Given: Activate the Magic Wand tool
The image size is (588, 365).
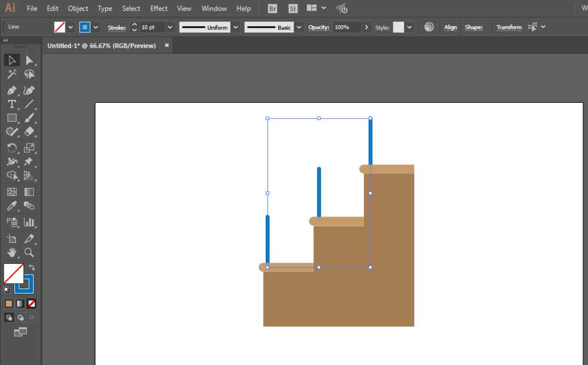Looking at the screenshot, I should pyautogui.click(x=11, y=74).
